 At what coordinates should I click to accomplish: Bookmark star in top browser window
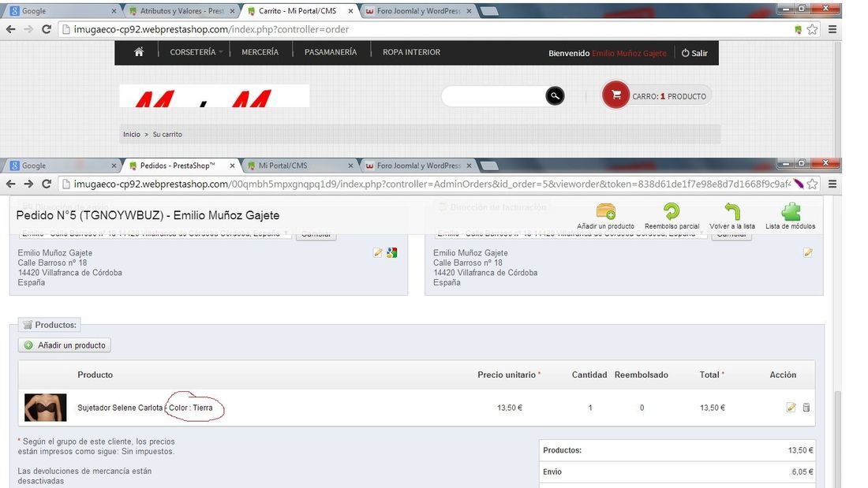pos(812,29)
